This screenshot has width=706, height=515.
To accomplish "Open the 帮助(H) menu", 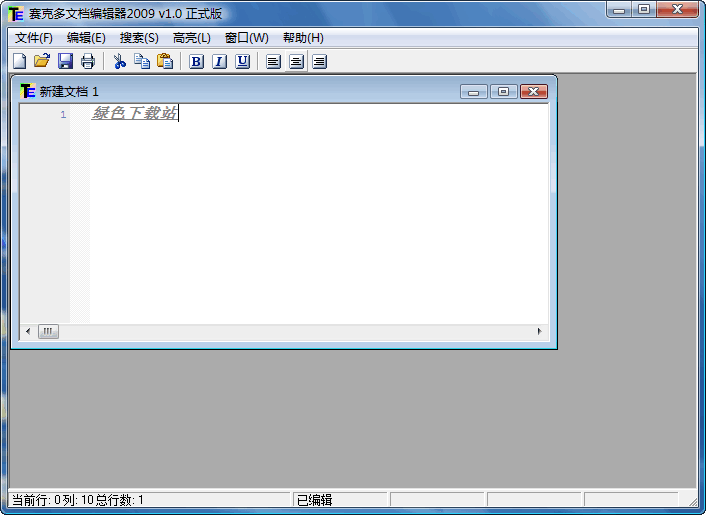I will pos(303,38).
